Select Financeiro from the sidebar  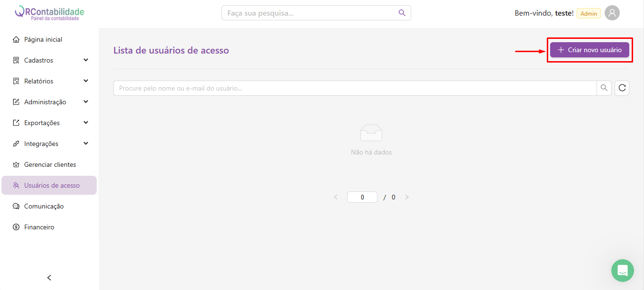tap(39, 227)
